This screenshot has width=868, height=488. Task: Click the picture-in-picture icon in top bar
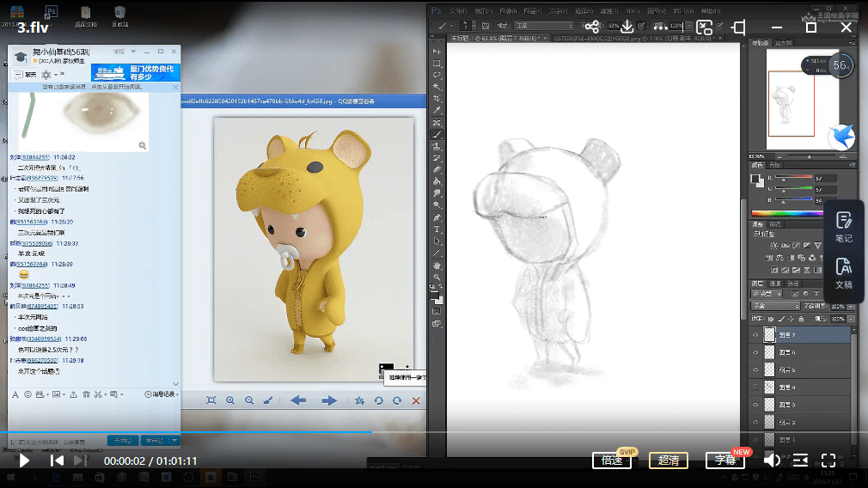pos(704,27)
